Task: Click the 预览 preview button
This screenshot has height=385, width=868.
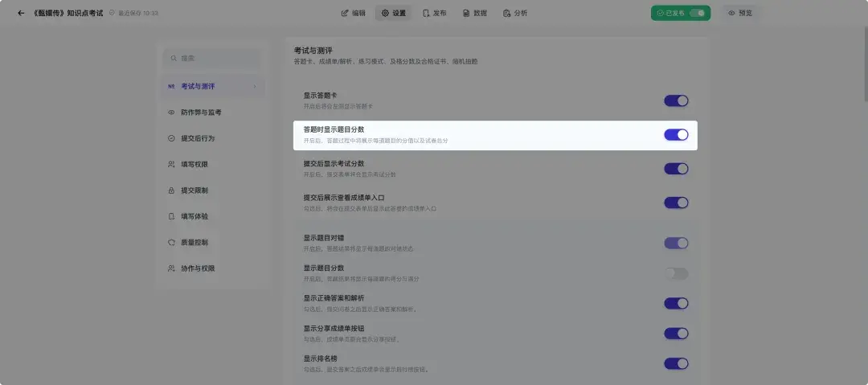Action: (740, 13)
